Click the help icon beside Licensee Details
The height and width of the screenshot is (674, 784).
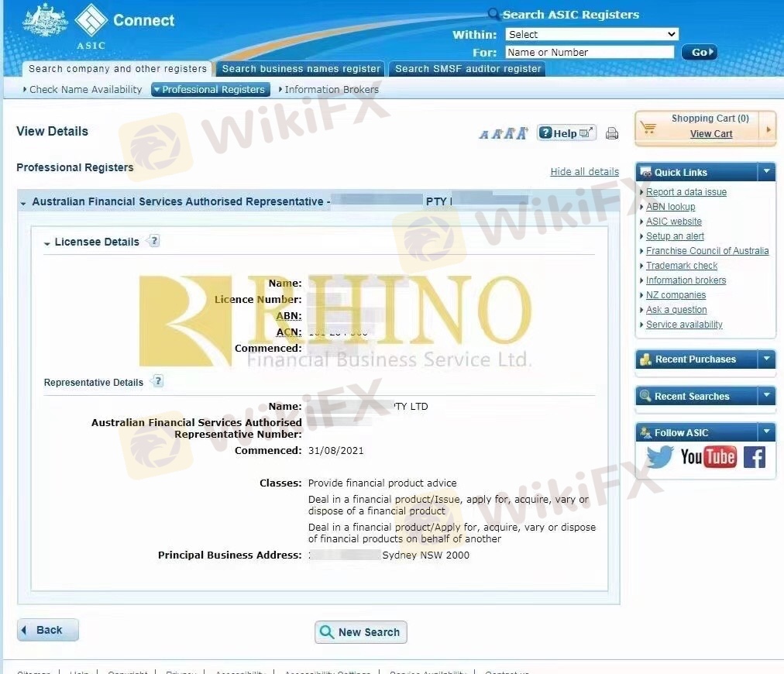coord(153,241)
